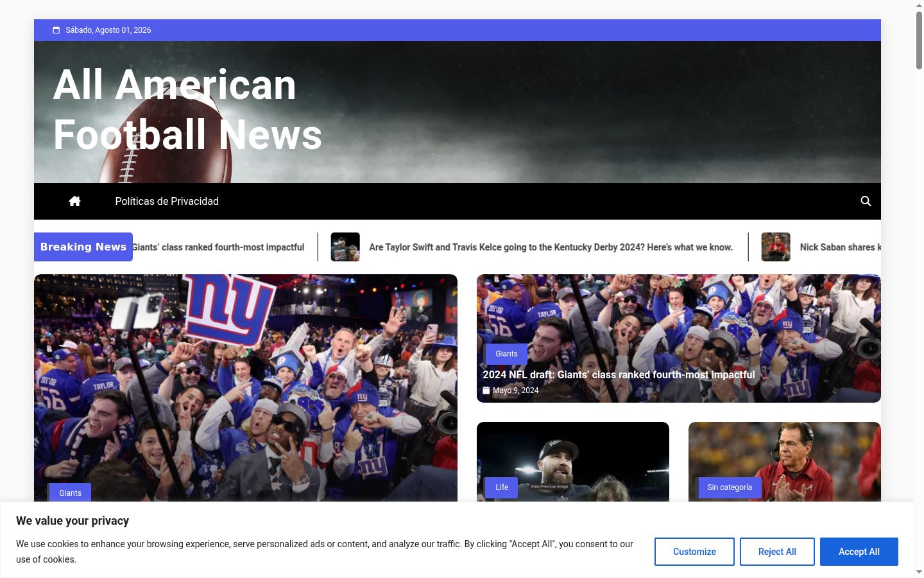Select the Giants tag on the large featured image
The height and width of the screenshot is (578, 924).
pyautogui.click(x=70, y=493)
